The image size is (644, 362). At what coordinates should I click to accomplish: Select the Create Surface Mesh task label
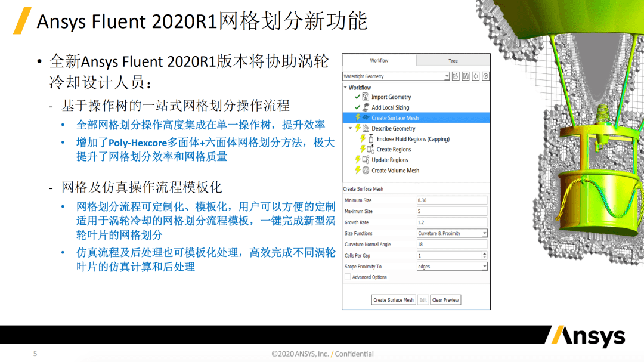click(x=395, y=118)
